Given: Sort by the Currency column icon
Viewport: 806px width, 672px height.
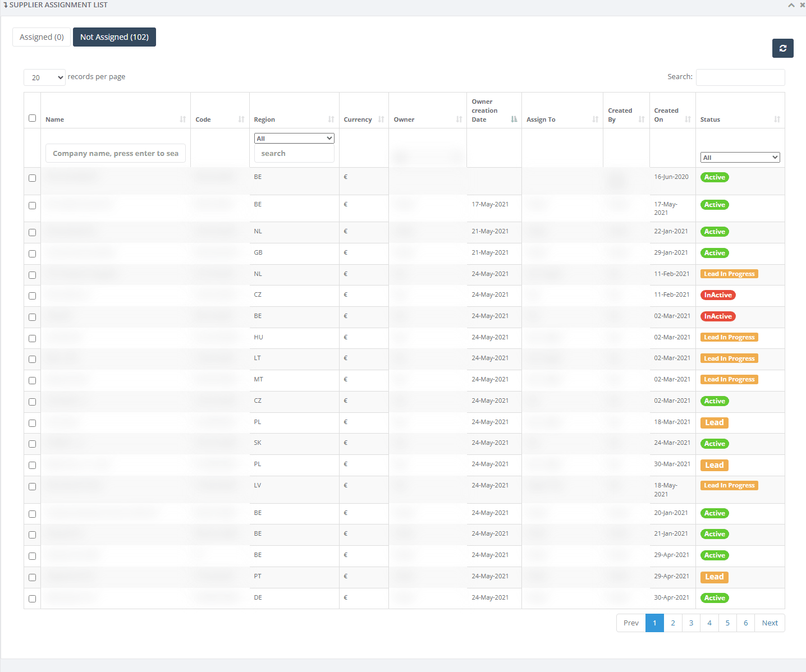Looking at the screenshot, I should coord(381,119).
